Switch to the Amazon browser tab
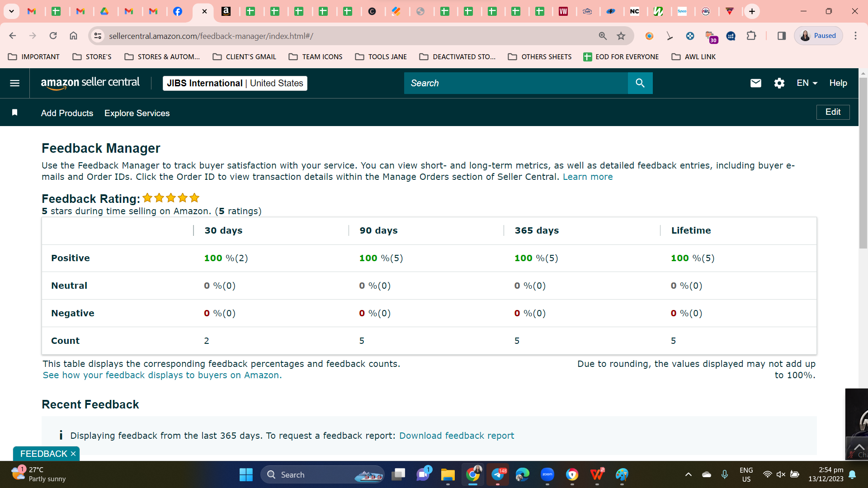868x488 pixels. [226, 11]
